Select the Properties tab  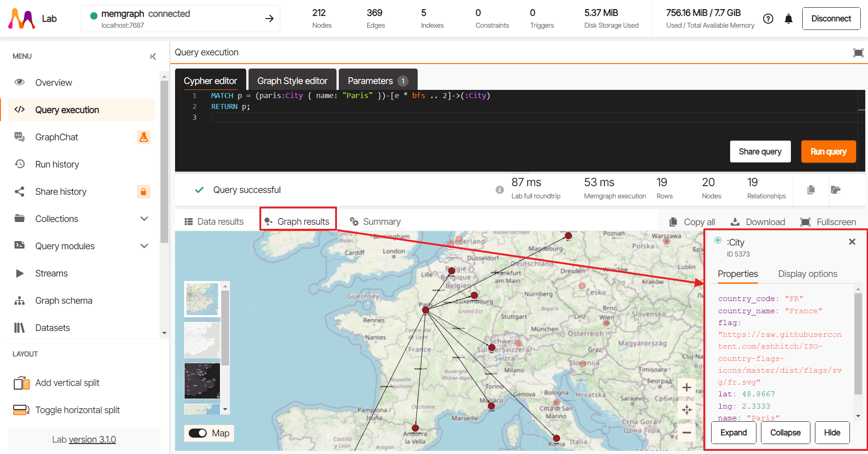point(737,274)
